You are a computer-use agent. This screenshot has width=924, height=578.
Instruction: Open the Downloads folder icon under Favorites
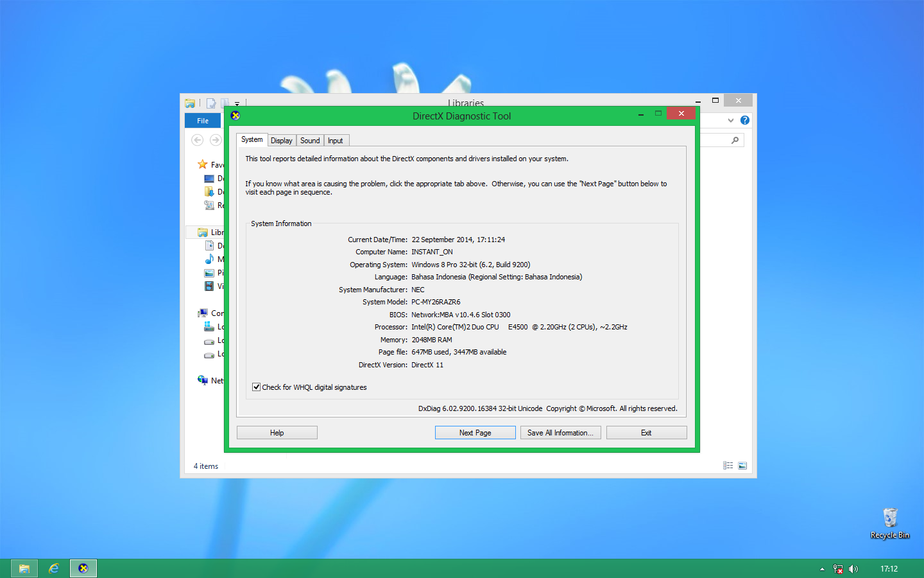click(x=209, y=191)
